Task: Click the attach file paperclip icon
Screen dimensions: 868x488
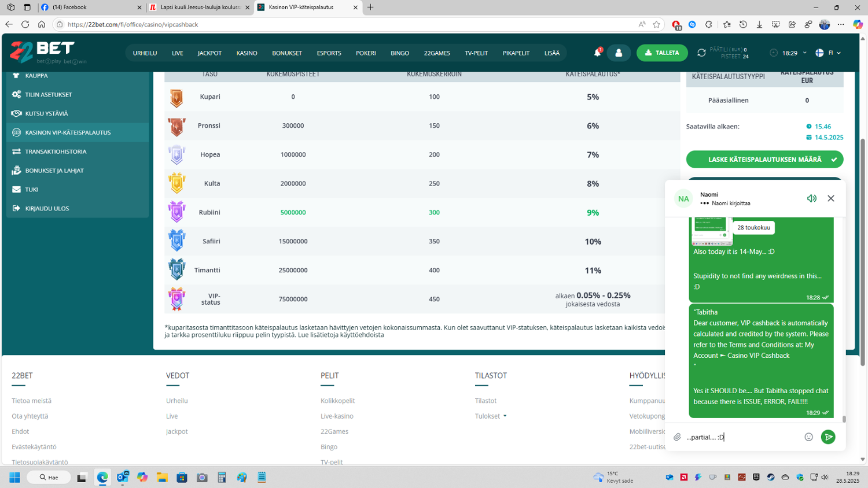Action: 677,437
